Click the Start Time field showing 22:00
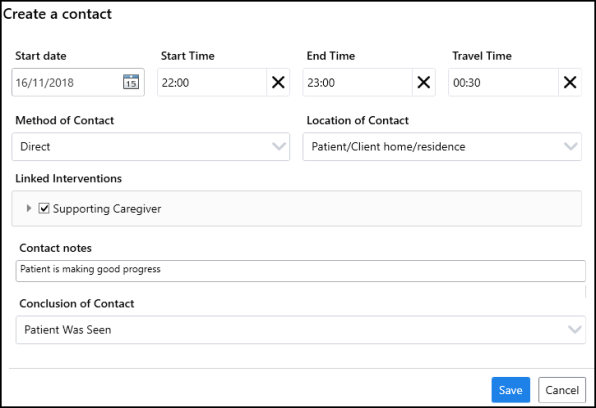The width and height of the screenshot is (596, 408). click(212, 82)
